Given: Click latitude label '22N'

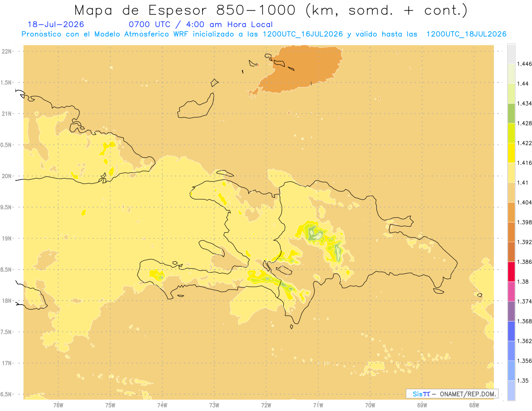Looking at the screenshot, I should click(7, 51).
